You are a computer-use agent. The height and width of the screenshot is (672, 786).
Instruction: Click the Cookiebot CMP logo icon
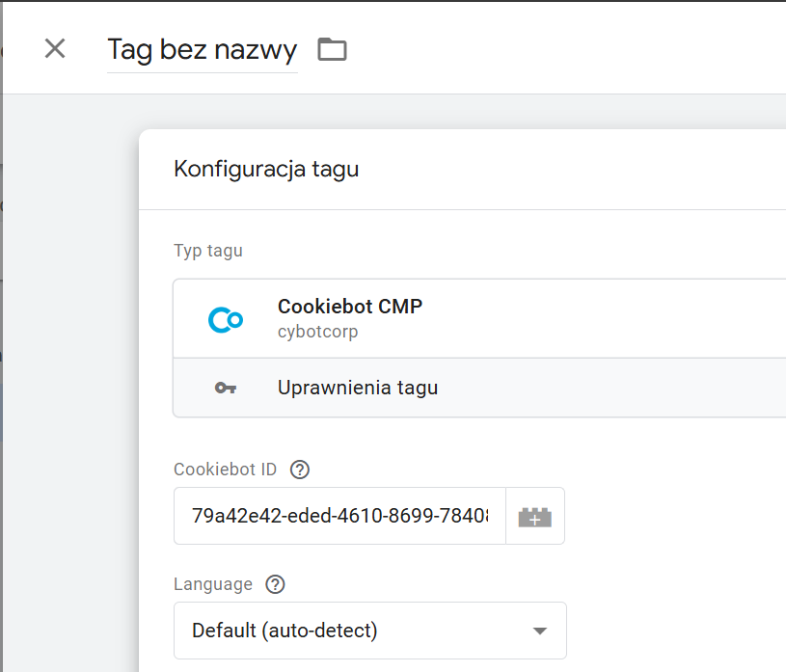226,319
